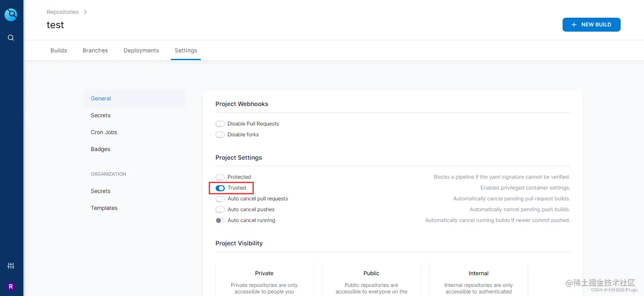The height and width of the screenshot is (296, 644).
Task: Toggle Auto cancel running switch
Action: point(220,220)
